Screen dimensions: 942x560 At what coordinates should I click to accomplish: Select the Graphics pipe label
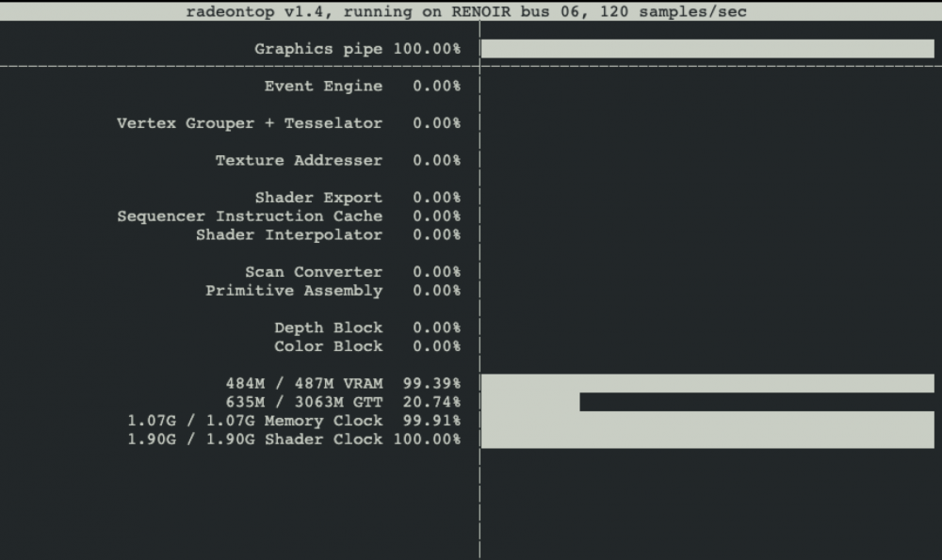pos(318,49)
